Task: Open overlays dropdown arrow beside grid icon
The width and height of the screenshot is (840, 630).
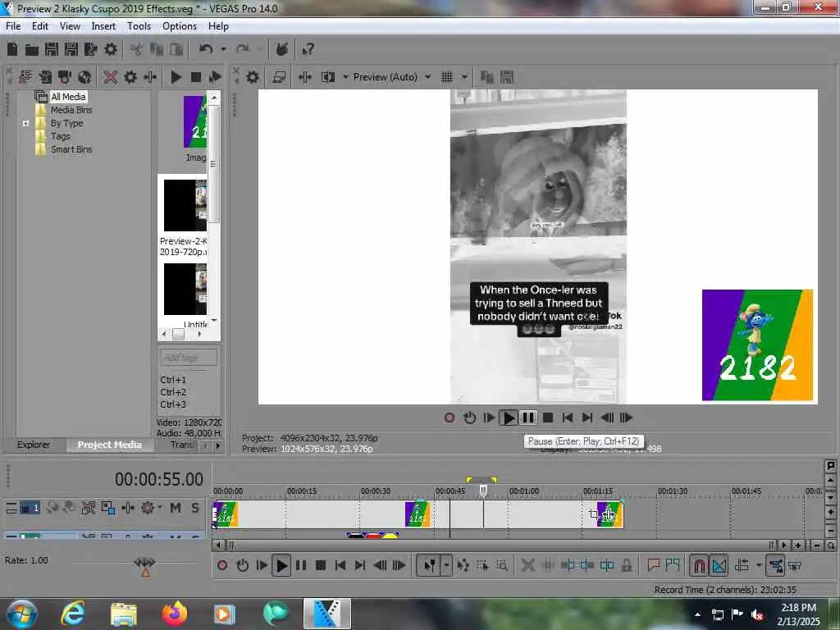Action: tap(464, 77)
